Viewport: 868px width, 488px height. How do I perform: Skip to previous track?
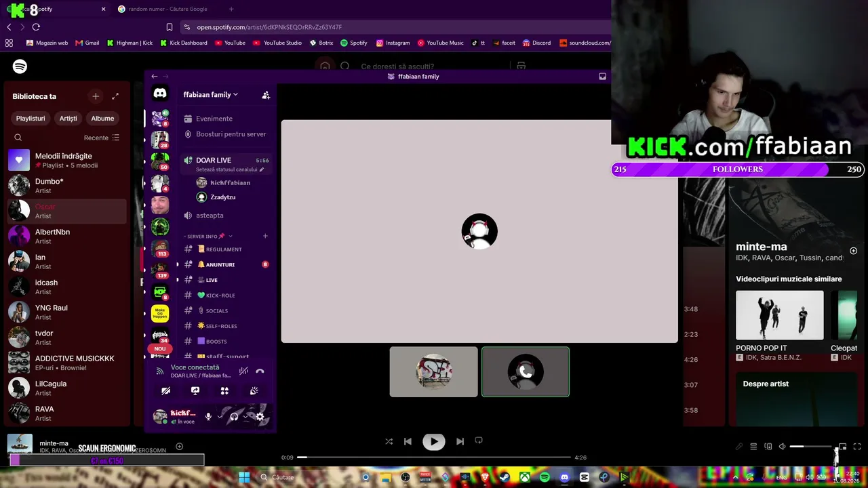[x=408, y=441]
